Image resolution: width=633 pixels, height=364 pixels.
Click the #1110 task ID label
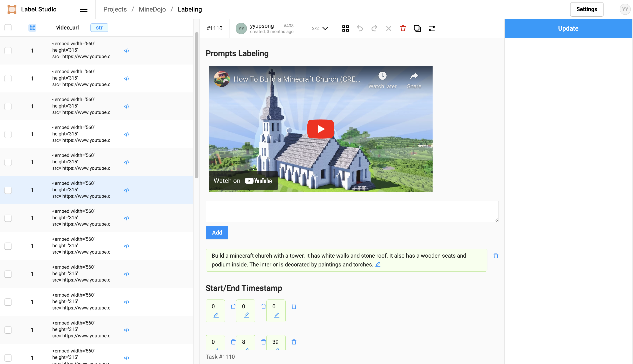click(x=214, y=28)
